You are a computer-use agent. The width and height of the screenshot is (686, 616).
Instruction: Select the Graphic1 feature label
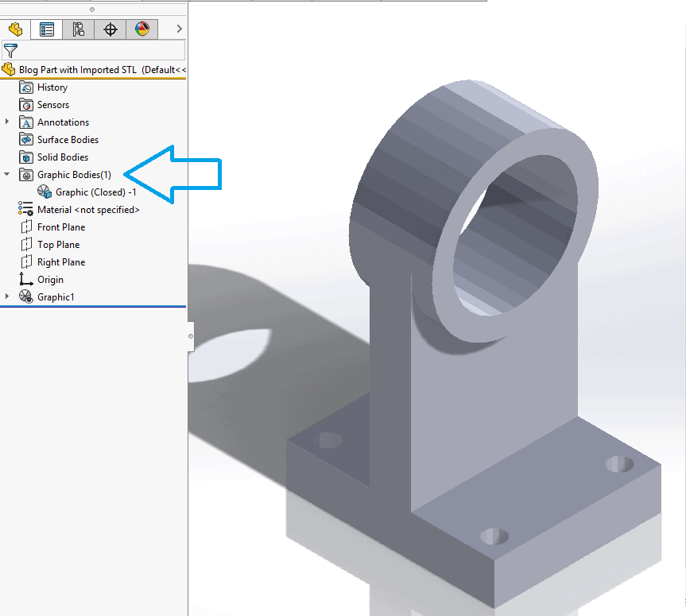pos(56,297)
